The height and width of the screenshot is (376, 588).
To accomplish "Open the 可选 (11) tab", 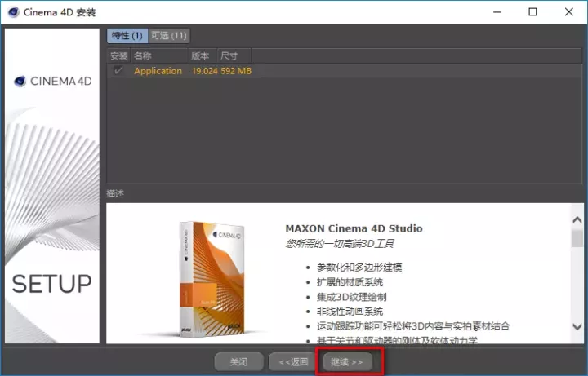I will point(168,36).
